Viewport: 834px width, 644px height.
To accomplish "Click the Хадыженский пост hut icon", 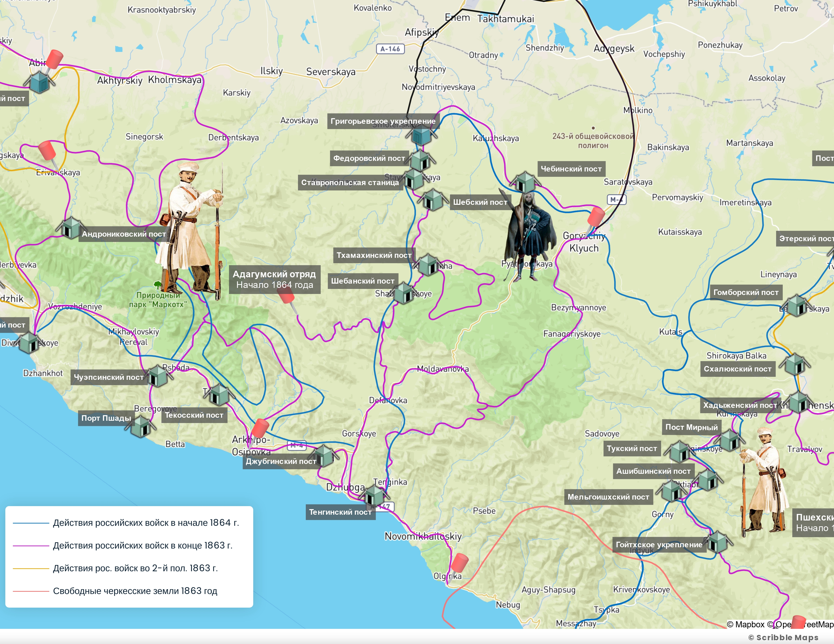I will (x=798, y=402).
